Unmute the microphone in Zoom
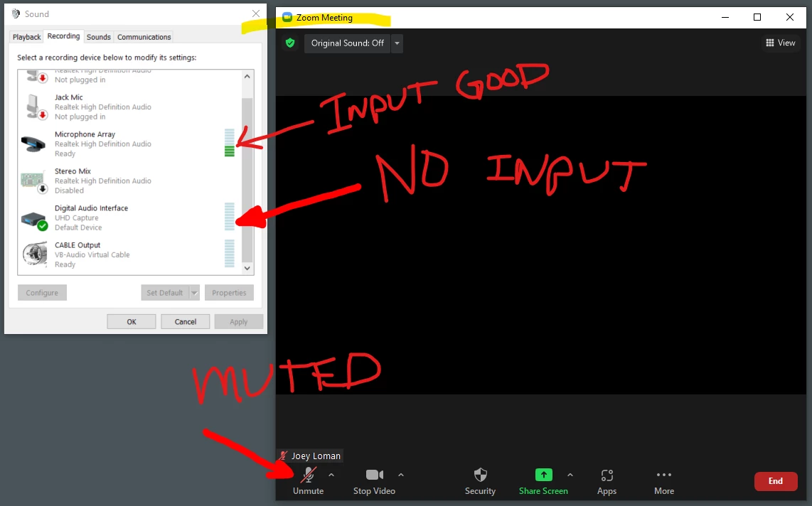Image resolution: width=812 pixels, height=506 pixels. coord(308,481)
